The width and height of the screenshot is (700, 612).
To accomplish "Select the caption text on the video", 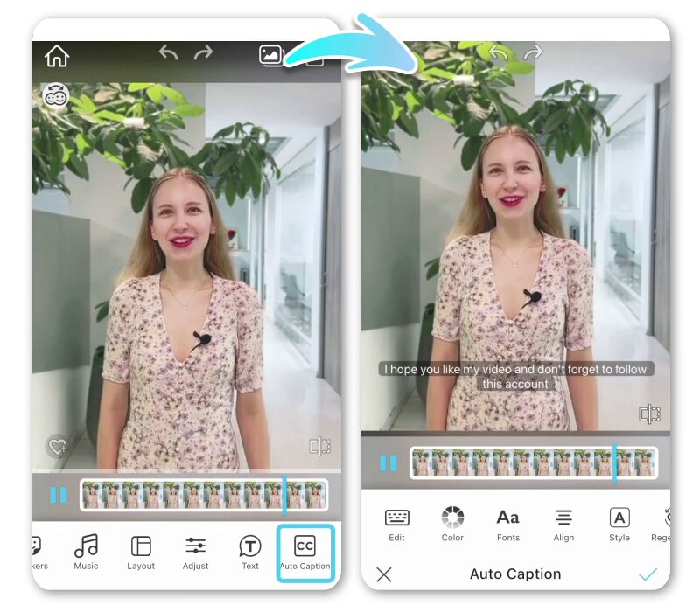I will tap(514, 376).
